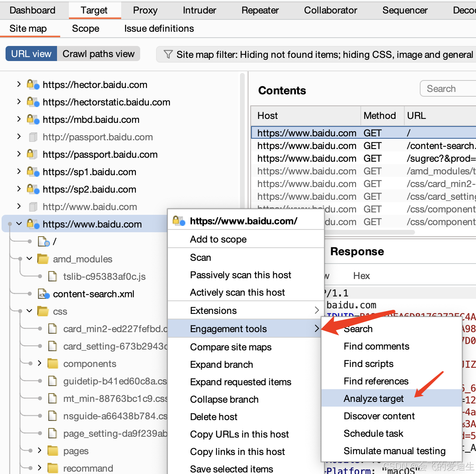Click the components folder icon

click(x=53, y=363)
